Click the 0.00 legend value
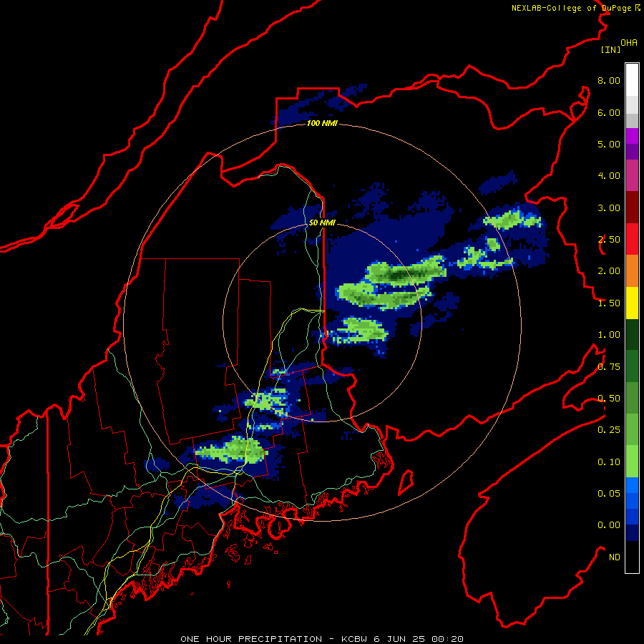The image size is (644, 644). click(x=609, y=525)
